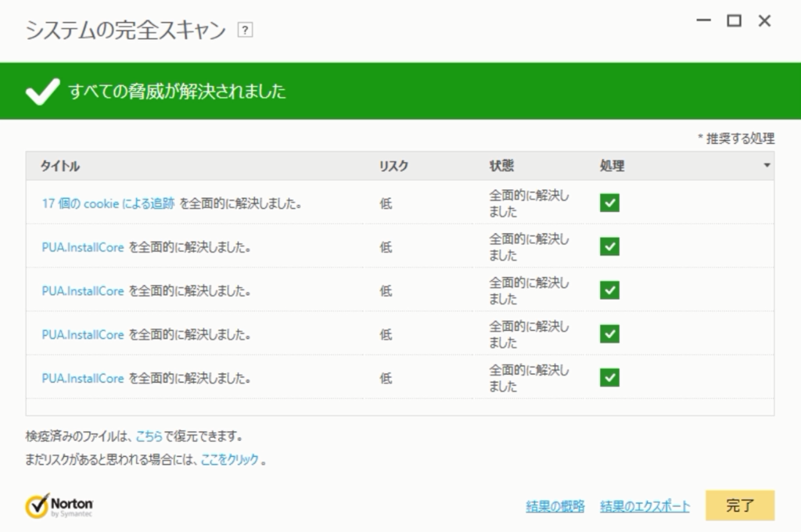Screen dimensions: 801x532
Task: Follow the こちら link to restore quarantined files
Action: click(149, 437)
